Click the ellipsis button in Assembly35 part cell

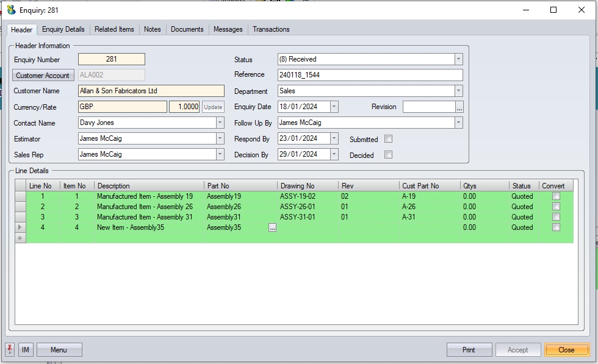click(x=272, y=227)
